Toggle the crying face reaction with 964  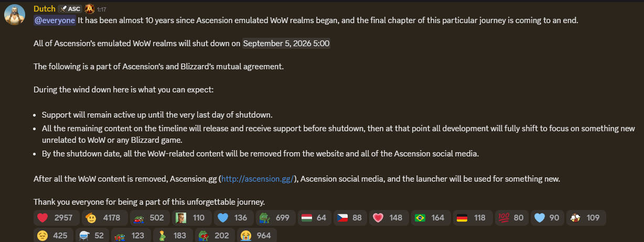coord(257,235)
